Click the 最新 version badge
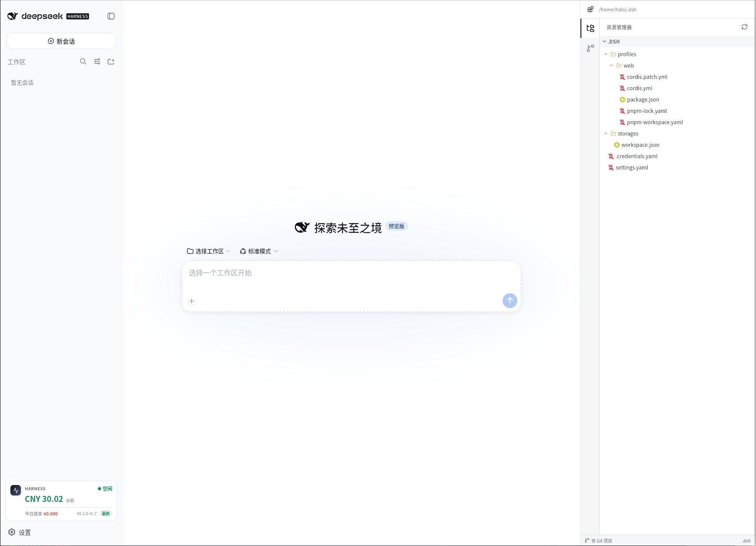756x546 pixels. click(106, 513)
